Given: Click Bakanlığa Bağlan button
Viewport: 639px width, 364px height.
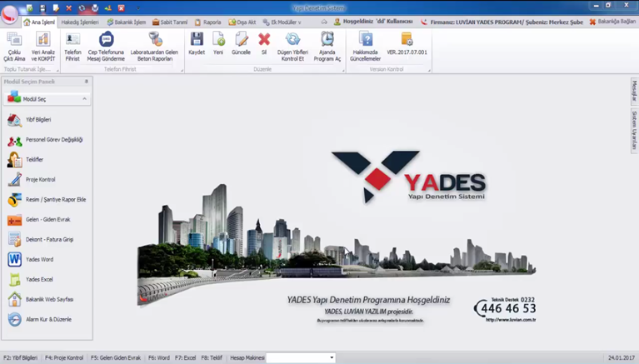Looking at the screenshot, I should 612,22.
